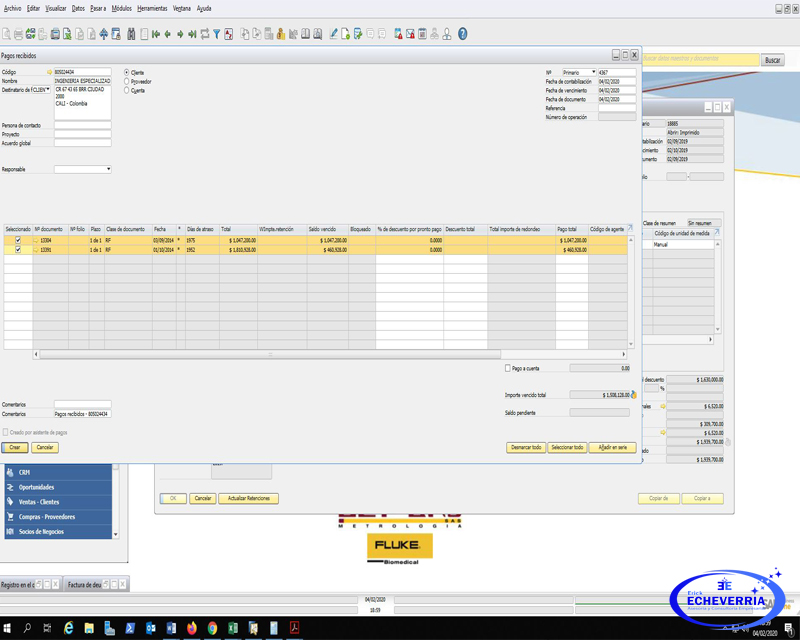800x640 pixels.
Task: Go to the last data record
Action: (x=192, y=34)
